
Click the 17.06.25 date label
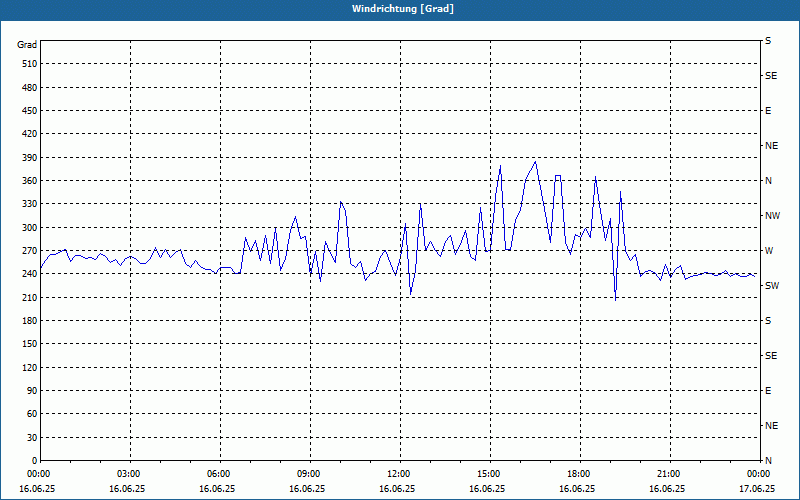pyautogui.click(x=757, y=489)
